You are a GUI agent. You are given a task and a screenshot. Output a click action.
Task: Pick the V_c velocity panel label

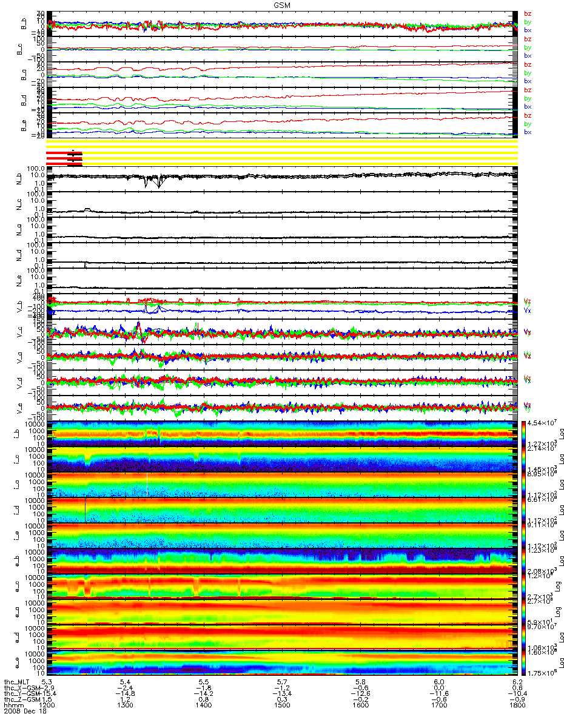tap(21, 331)
